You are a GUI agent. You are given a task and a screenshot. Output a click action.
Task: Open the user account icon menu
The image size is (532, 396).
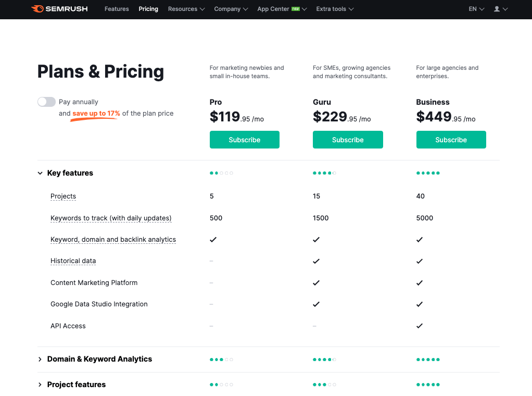click(500, 9)
